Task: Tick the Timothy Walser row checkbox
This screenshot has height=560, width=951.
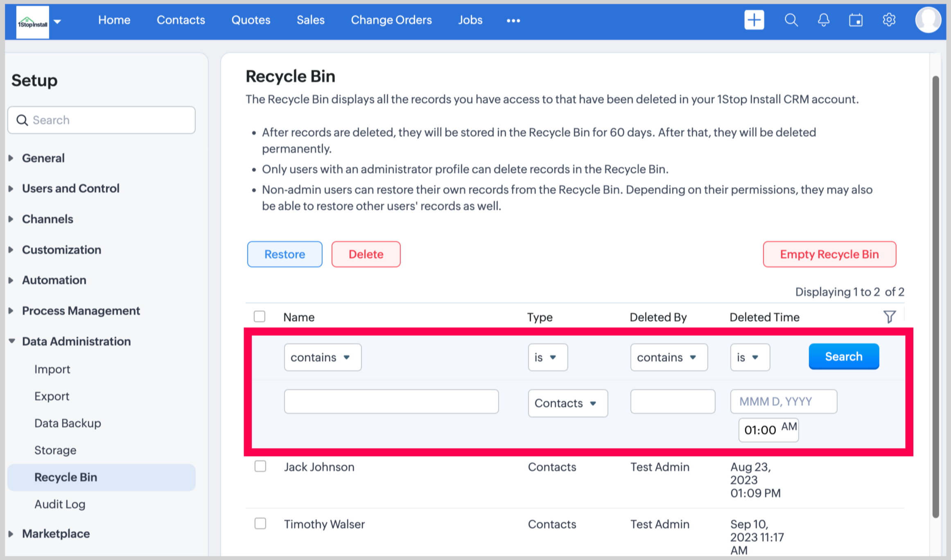Action: click(x=260, y=524)
